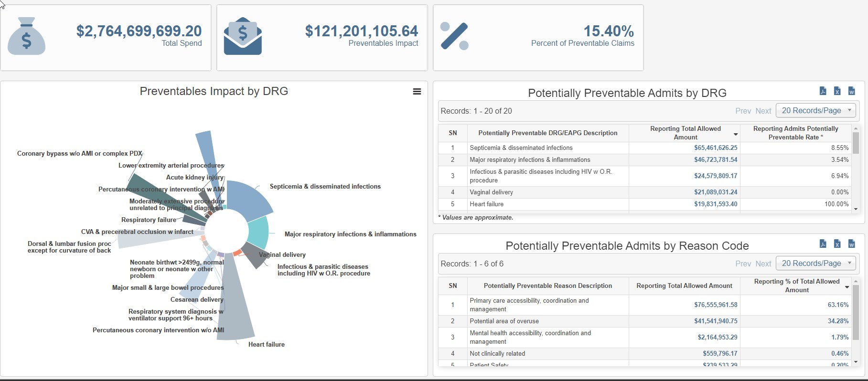Click Next in the Reason Code table pager
868x381 pixels.
tap(763, 264)
